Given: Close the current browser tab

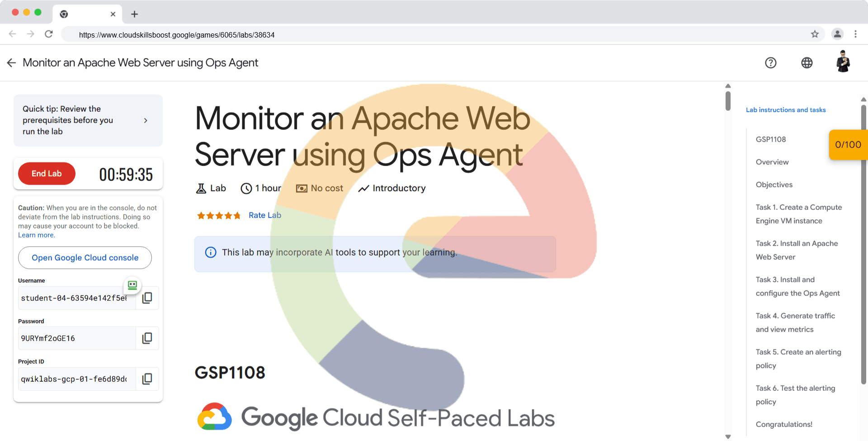Looking at the screenshot, I should point(113,14).
